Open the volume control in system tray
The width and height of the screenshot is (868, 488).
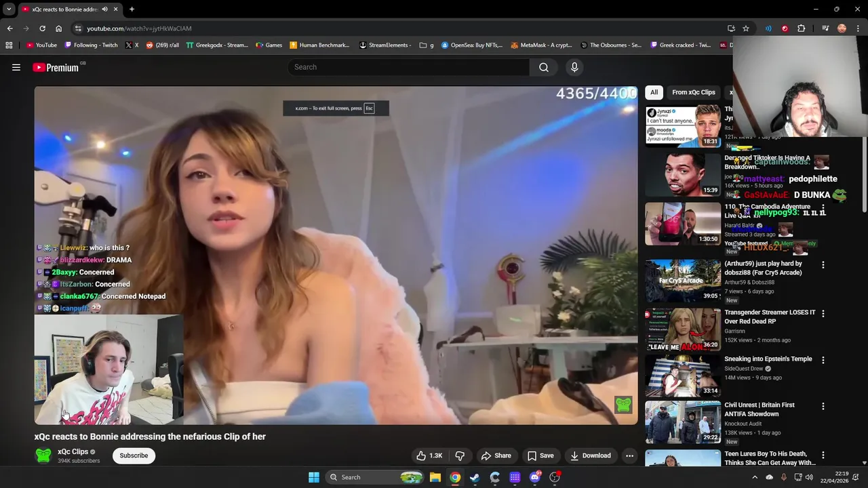809,477
